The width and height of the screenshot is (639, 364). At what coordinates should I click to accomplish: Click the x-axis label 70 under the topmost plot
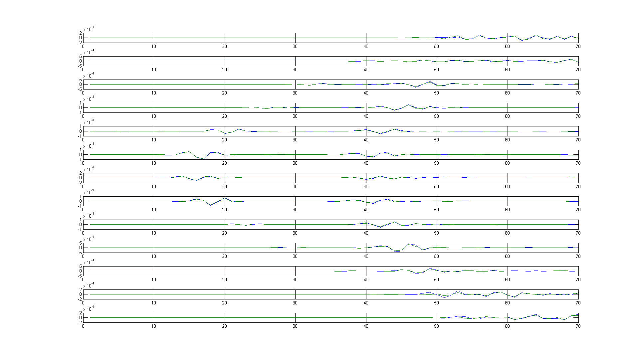578,46
